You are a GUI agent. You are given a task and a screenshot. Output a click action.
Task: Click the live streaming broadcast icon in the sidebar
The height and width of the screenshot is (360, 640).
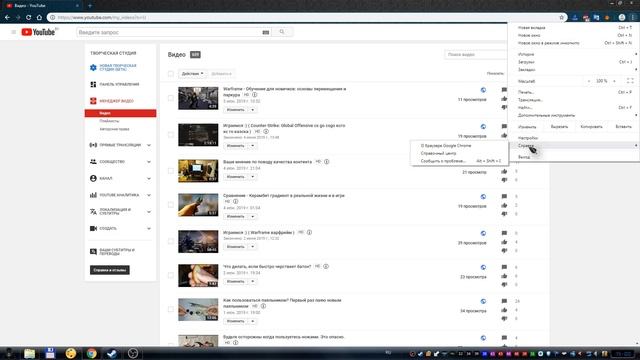click(x=93, y=145)
